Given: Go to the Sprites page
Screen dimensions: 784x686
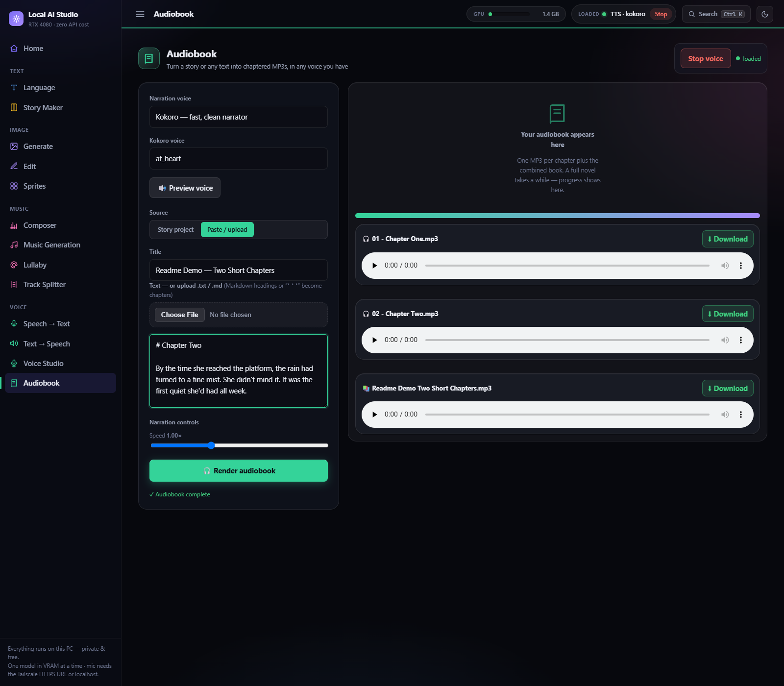Looking at the screenshot, I should point(60,186).
